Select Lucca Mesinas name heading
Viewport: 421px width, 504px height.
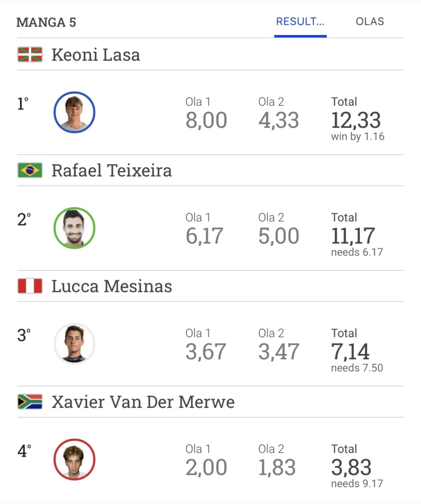click(x=112, y=286)
